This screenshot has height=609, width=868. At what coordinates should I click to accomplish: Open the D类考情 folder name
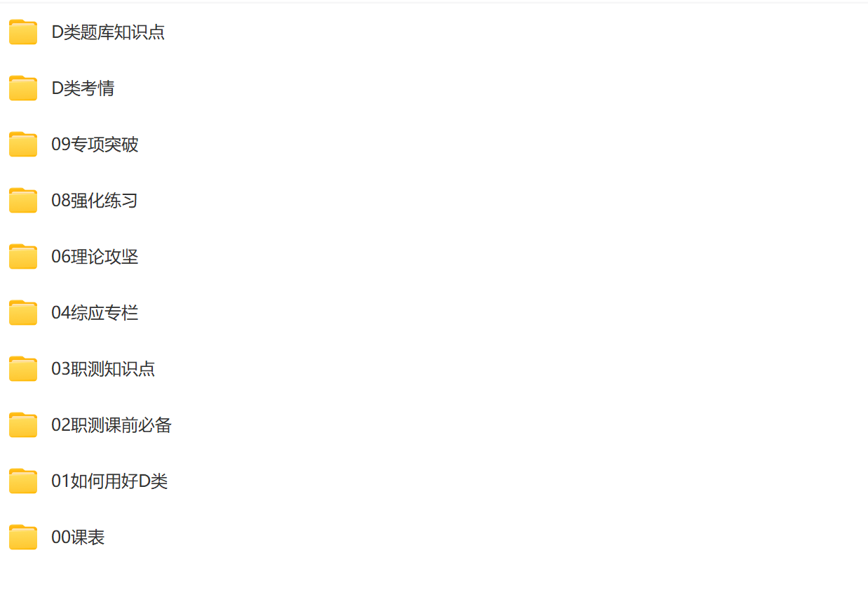83,88
